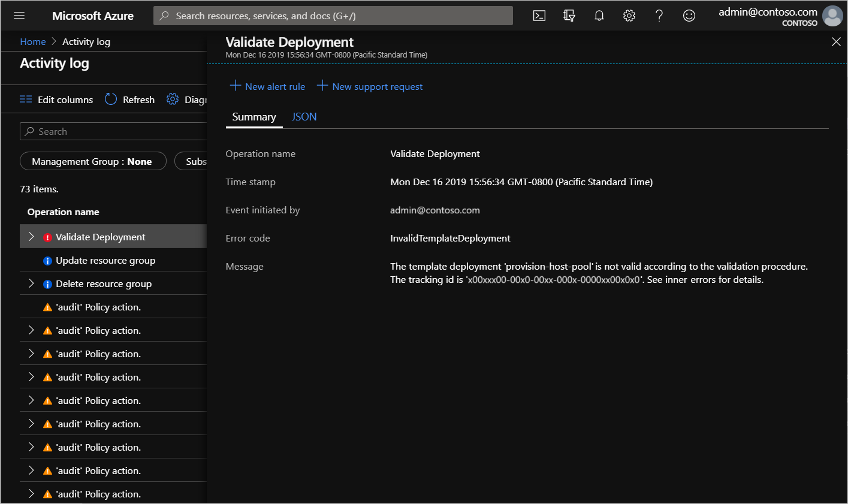This screenshot has height=504, width=848.
Task: Open Edit columns for the Activity log
Action: click(x=56, y=99)
